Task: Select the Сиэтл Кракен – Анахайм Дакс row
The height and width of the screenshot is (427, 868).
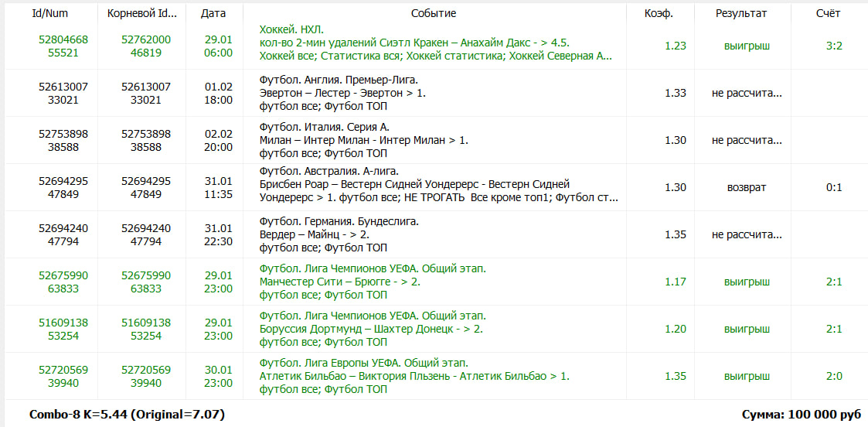Action: click(434, 46)
